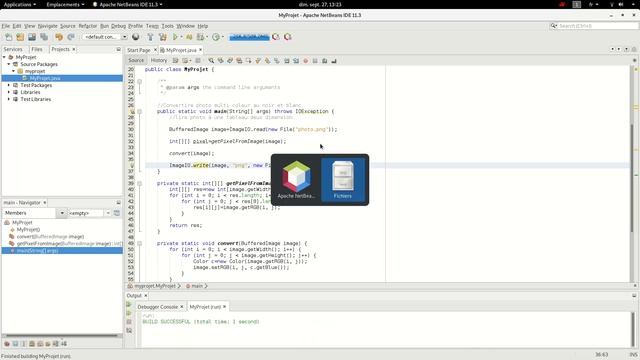Stop macro recording in the editor toolbar
Screen dimensions: 640x360
point(315,61)
